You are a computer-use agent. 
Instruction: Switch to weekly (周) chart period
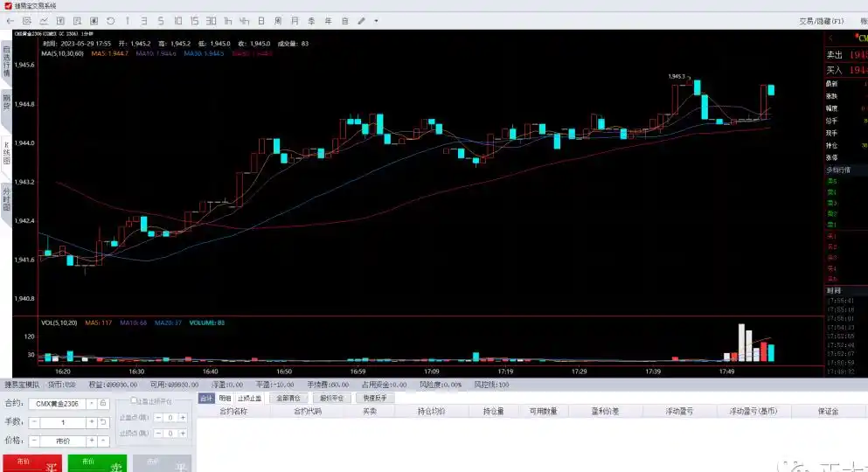click(278, 21)
